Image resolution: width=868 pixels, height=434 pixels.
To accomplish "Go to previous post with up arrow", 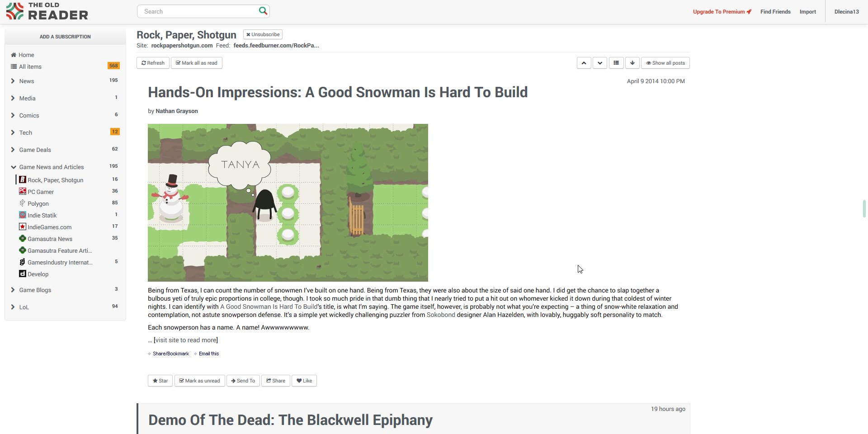I will coord(584,63).
